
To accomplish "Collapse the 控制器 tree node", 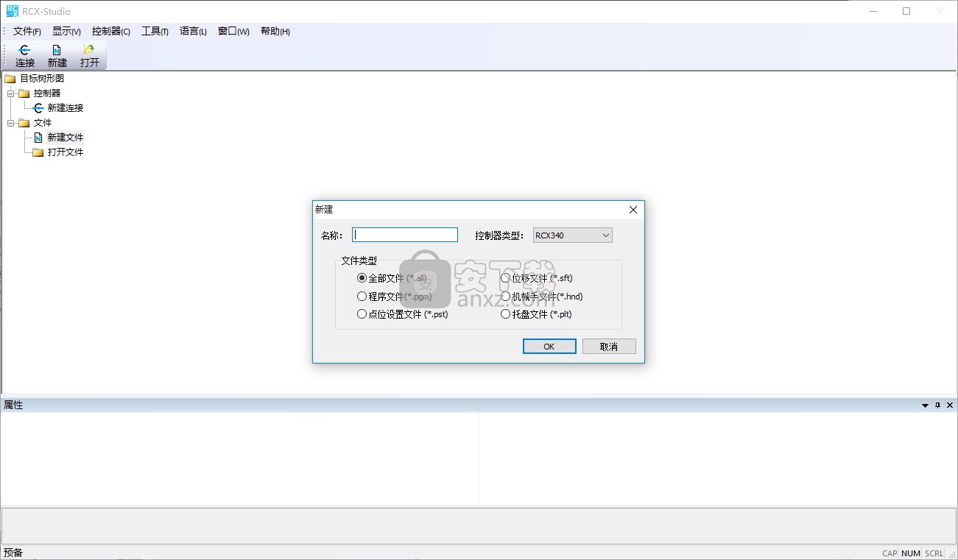I will 10,93.
